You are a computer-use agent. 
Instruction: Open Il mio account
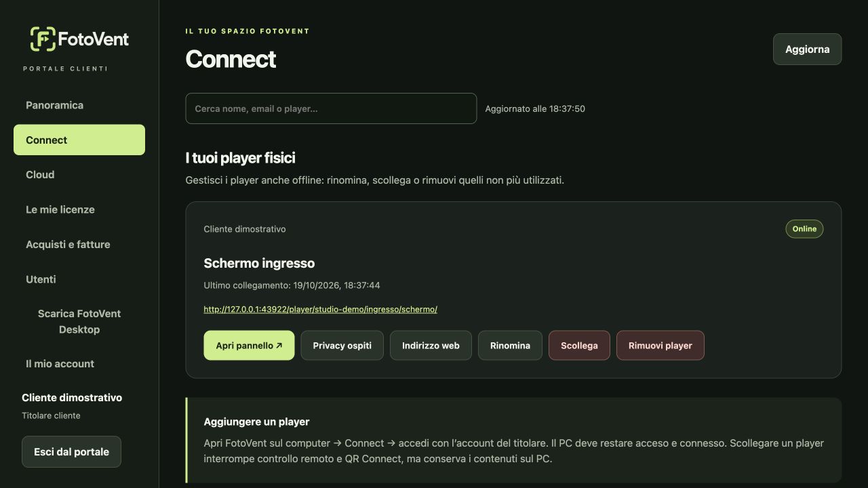pos(79,364)
